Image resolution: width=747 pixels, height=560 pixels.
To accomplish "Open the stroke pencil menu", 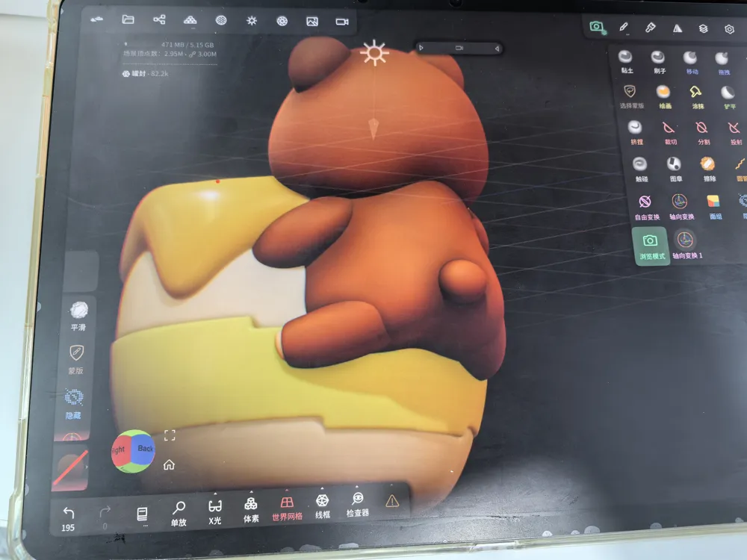I will (x=624, y=27).
